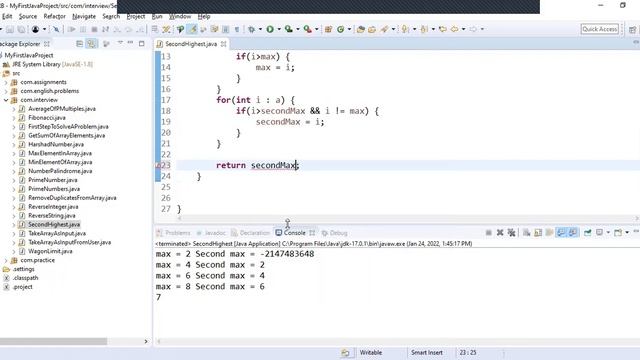Open dropdown arrow next to Run button
Viewport: 640px width, 360px height.
click(x=279, y=29)
